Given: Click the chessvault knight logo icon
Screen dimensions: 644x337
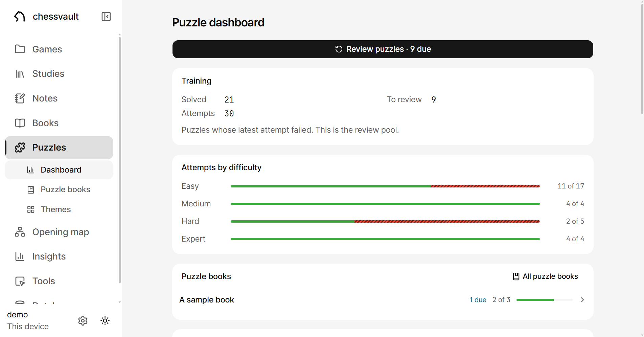Looking at the screenshot, I should [20, 16].
